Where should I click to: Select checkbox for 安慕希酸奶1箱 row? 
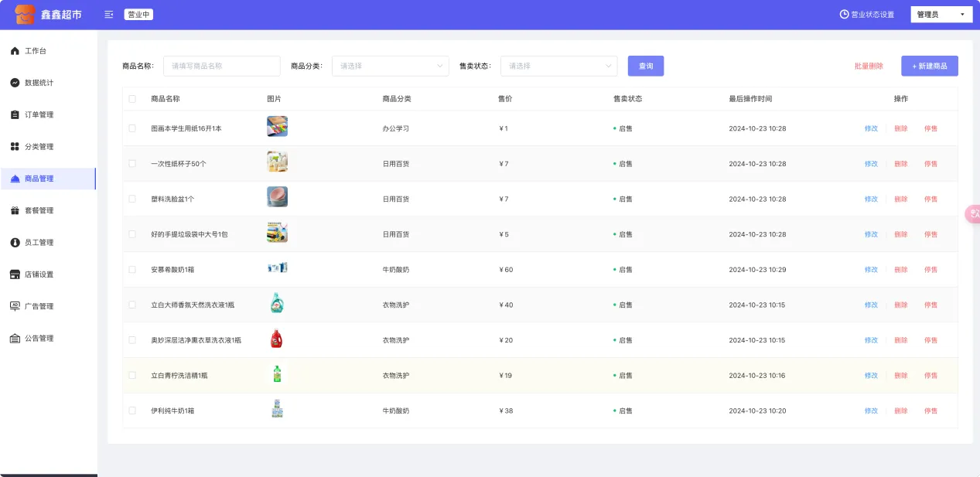click(x=132, y=270)
